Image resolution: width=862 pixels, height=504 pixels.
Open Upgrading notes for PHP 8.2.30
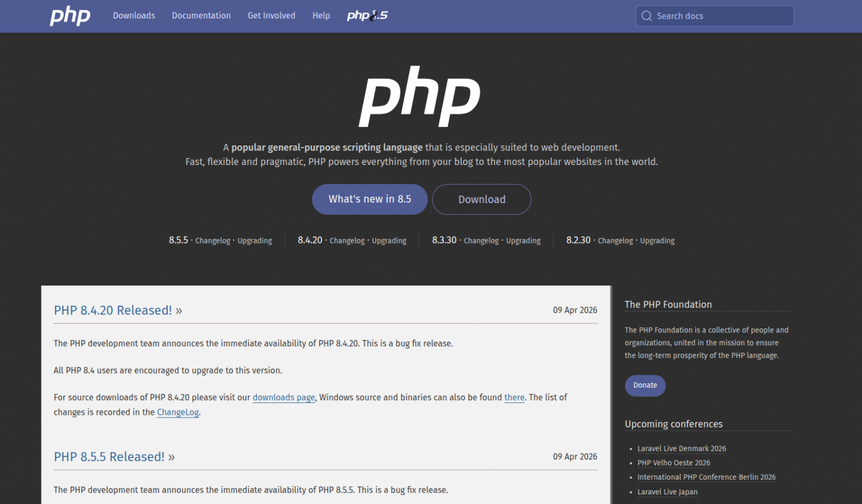[x=657, y=240]
